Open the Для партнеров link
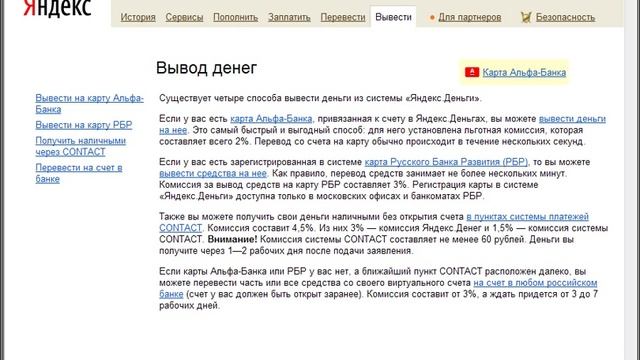 469,17
